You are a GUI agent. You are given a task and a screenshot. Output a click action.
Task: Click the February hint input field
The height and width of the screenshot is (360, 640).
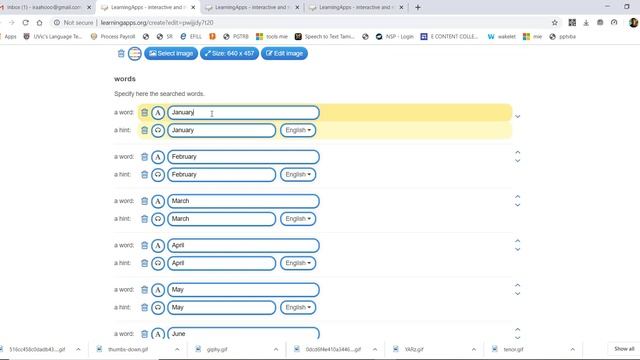(x=222, y=175)
